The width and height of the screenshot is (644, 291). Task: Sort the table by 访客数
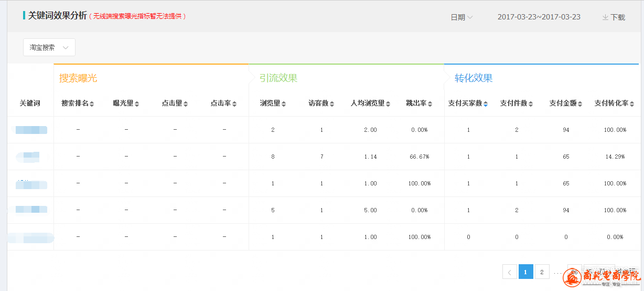pos(332,104)
